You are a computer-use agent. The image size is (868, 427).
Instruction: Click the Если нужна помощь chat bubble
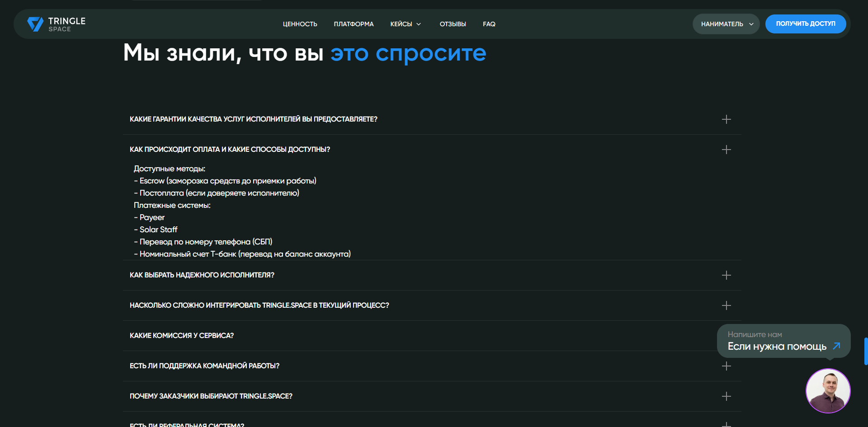(783, 341)
